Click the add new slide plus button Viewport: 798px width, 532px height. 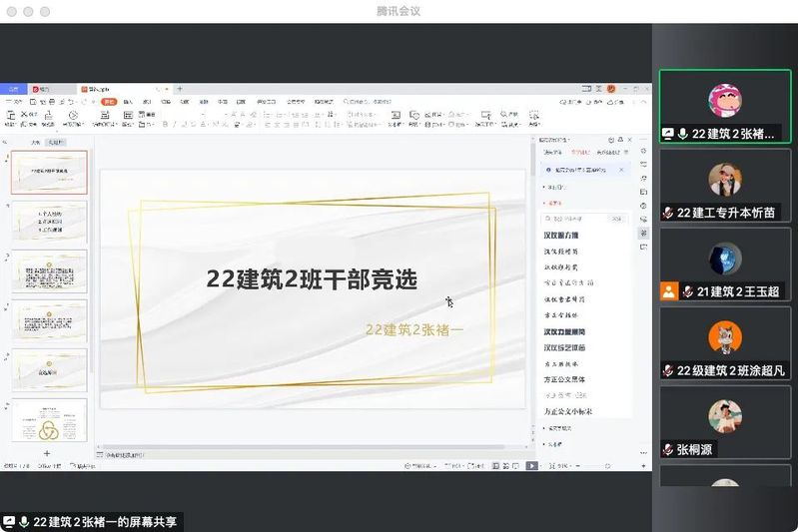pos(46,453)
